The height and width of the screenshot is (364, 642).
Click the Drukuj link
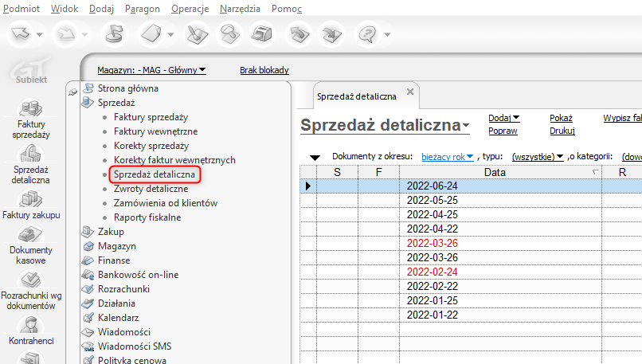[562, 131]
